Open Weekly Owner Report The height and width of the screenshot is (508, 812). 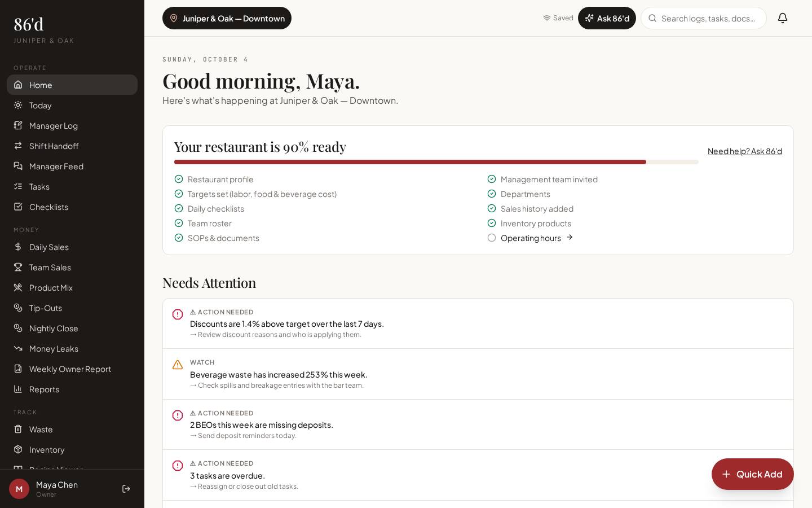[72, 369]
